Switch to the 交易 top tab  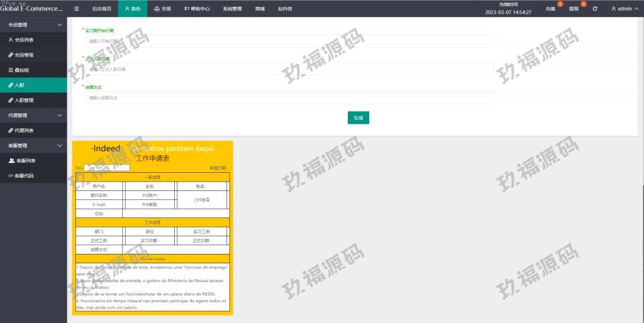[x=162, y=9]
